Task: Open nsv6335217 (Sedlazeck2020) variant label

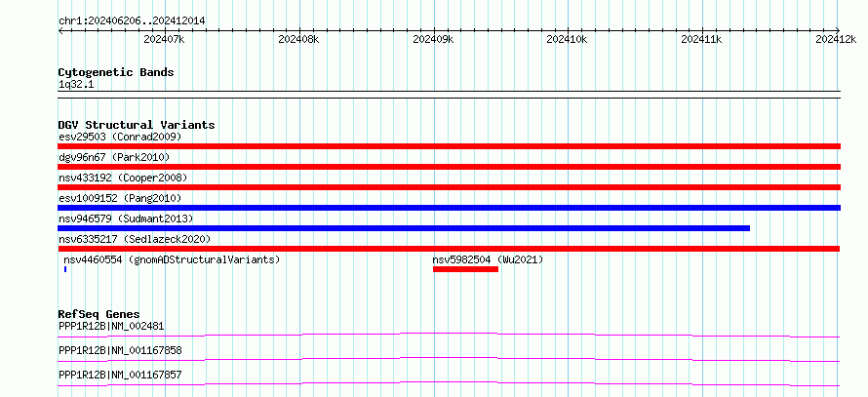Action: (x=135, y=239)
